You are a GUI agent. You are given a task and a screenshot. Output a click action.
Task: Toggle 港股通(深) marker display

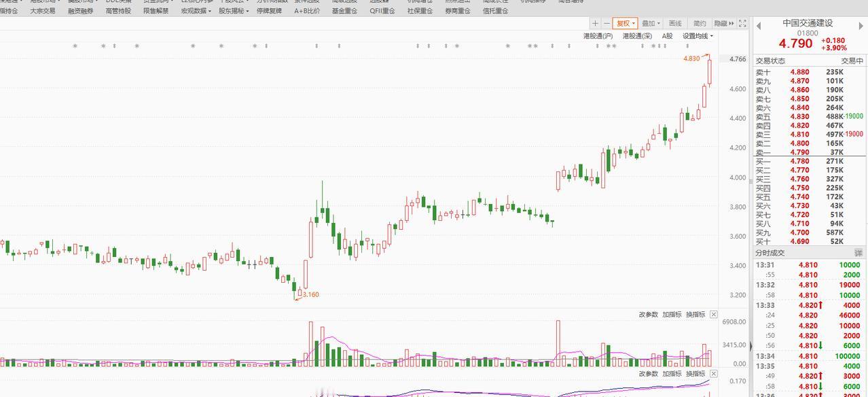(637, 36)
